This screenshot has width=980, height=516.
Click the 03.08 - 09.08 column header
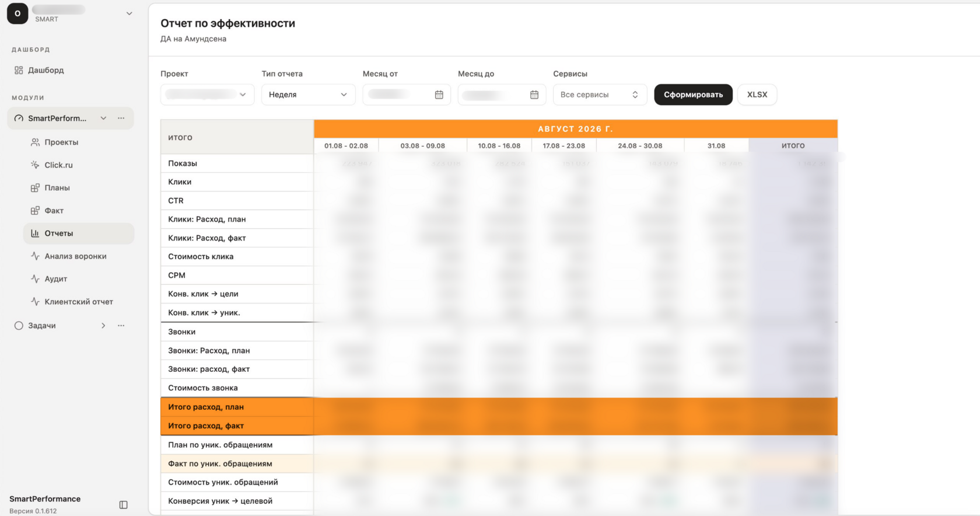pyautogui.click(x=422, y=146)
